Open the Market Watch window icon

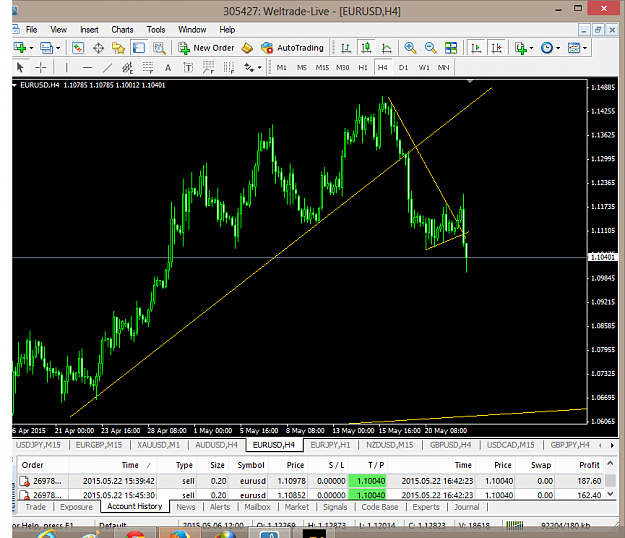click(78, 48)
